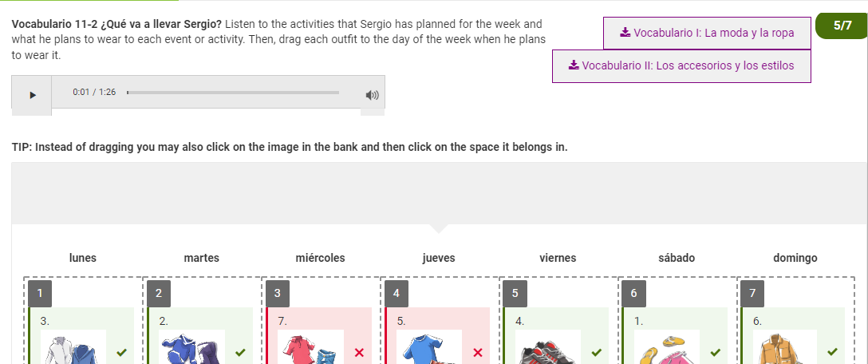Click the red X icon in jueves slot

click(x=479, y=352)
